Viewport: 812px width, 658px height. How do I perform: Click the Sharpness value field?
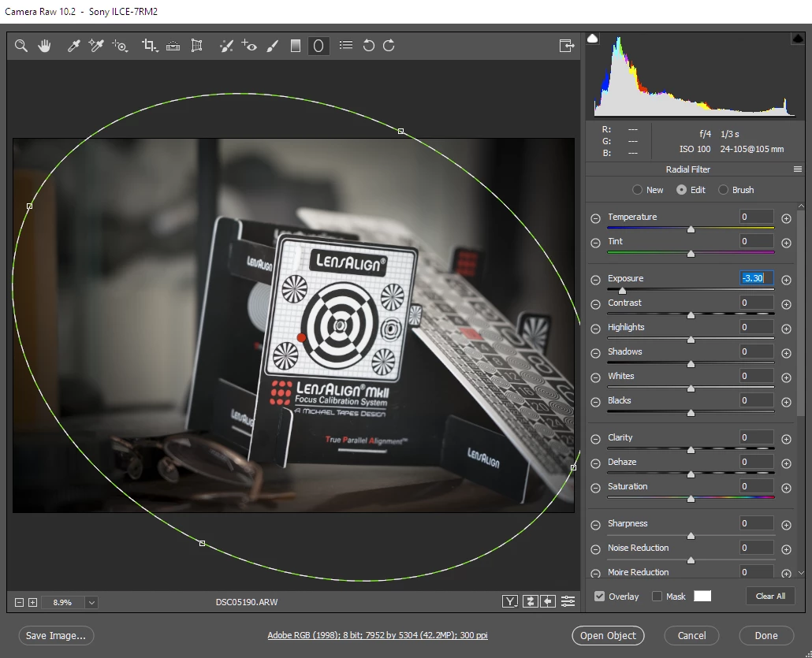click(x=757, y=523)
